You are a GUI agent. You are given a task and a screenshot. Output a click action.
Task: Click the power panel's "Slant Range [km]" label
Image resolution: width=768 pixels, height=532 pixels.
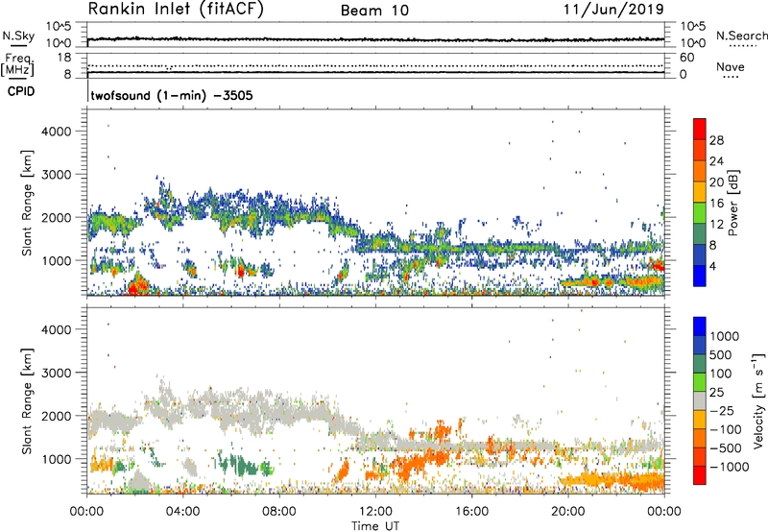coord(27,203)
